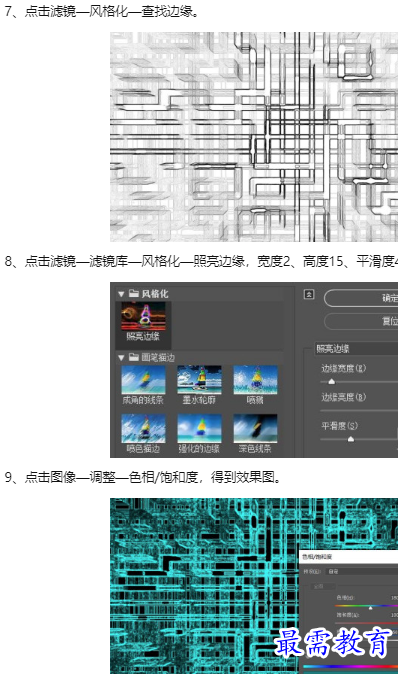Click the 边缘亮度 slider track

(359, 411)
